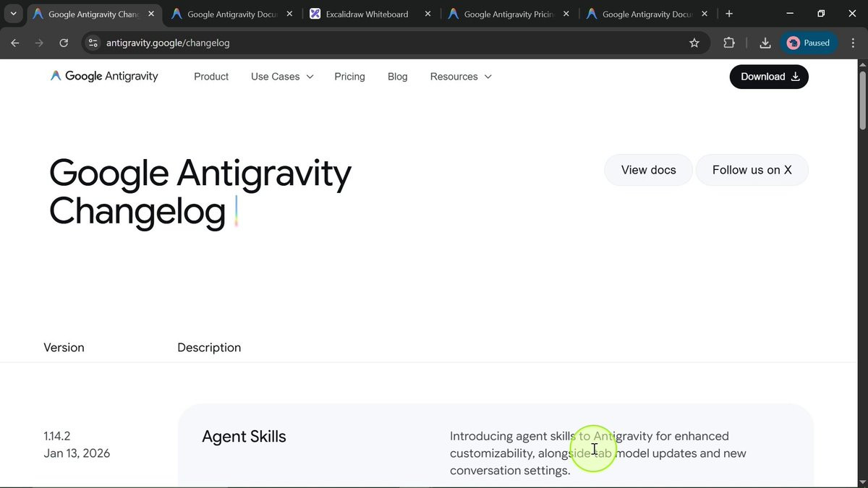Click the Description column header
868x488 pixels.
(x=209, y=348)
